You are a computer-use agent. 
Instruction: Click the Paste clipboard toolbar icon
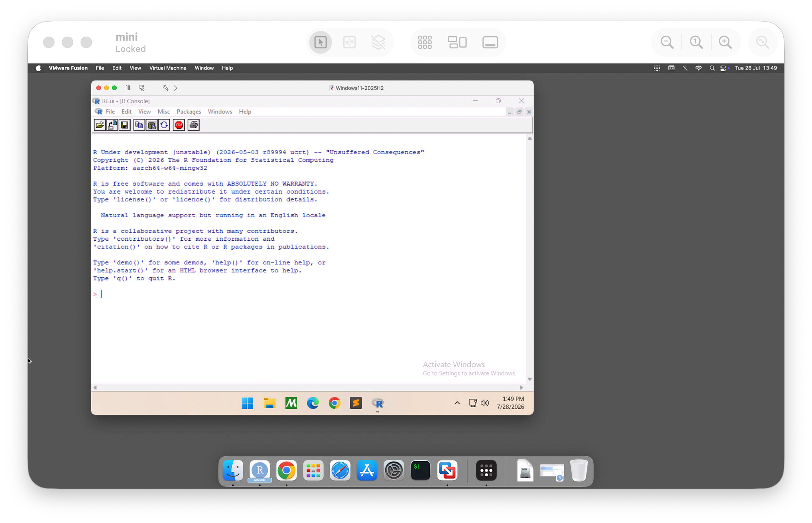pyautogui.click(x=151, y=125)
